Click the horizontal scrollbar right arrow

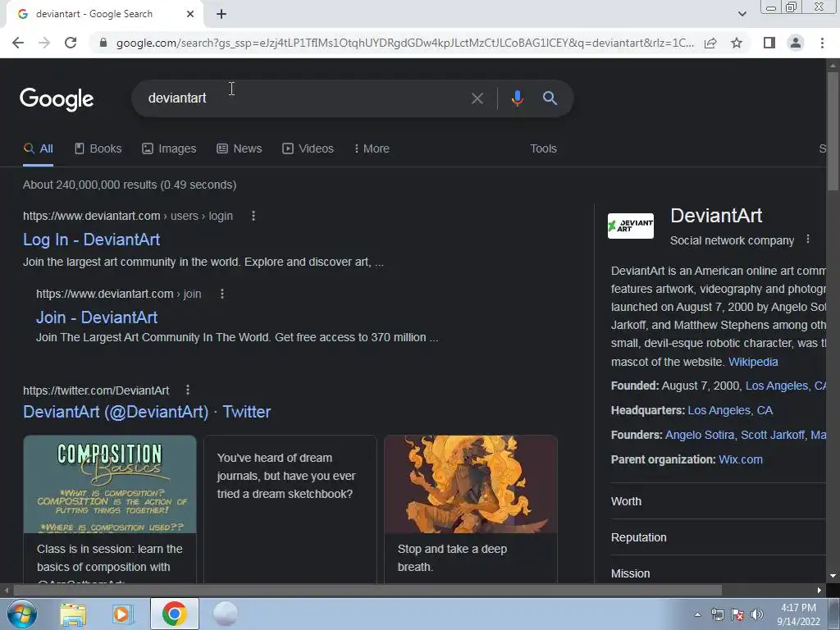(819, 591)
